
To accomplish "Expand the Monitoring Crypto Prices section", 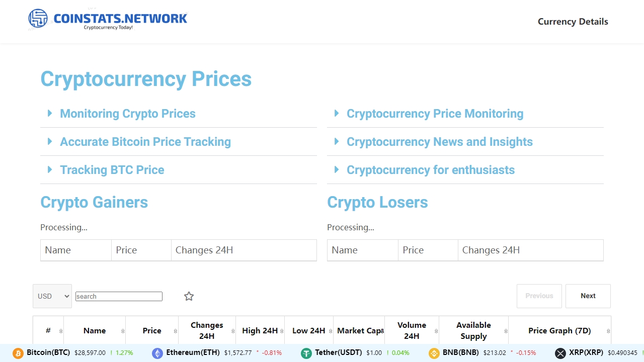I will (128, 114).
